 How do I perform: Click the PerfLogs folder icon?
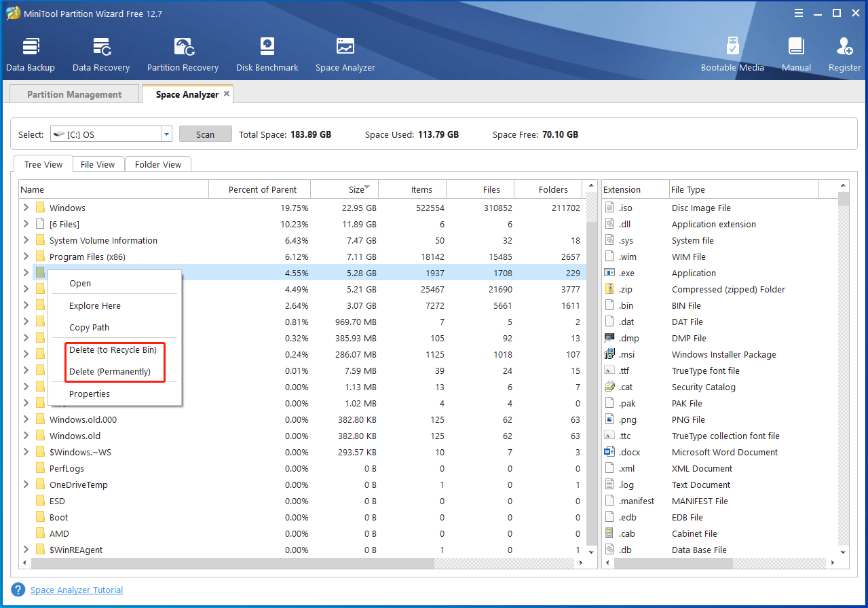[x=41, y=468]
